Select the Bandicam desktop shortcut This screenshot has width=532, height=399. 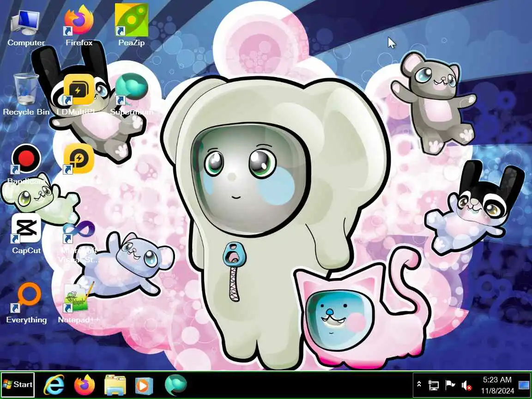click(26, 164)
